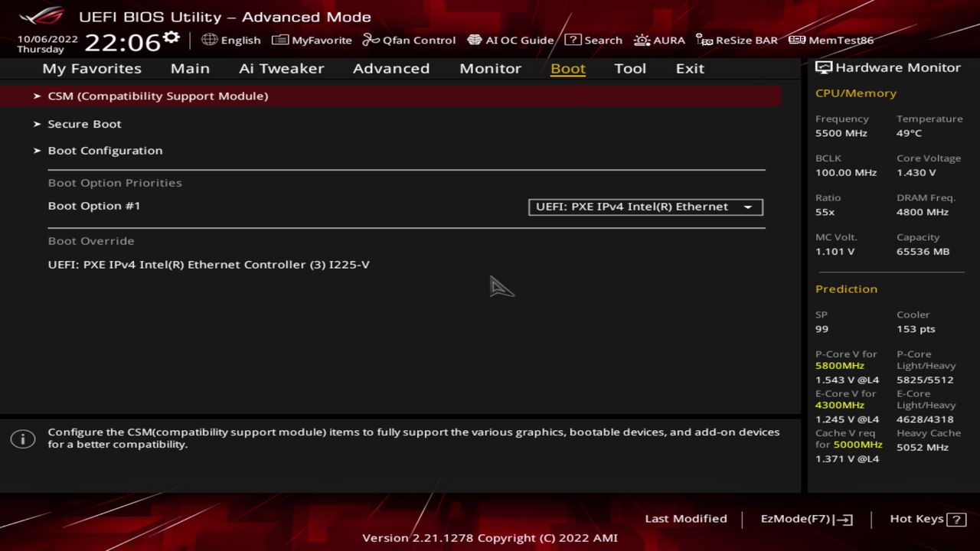Click the Prediction section heading

pos(846,289)
